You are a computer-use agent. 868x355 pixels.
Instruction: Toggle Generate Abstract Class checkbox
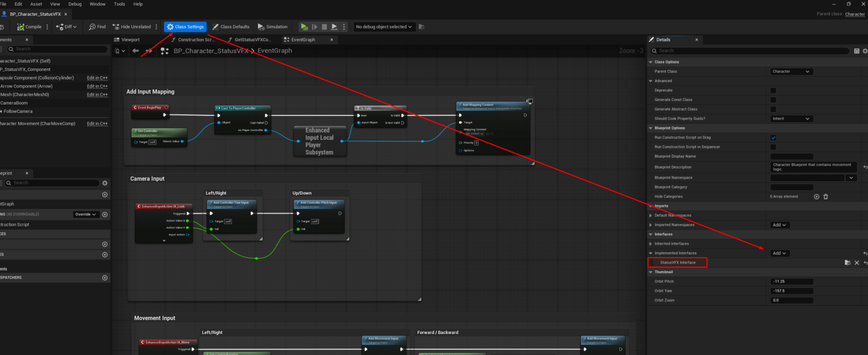click(x=773, y=109)
